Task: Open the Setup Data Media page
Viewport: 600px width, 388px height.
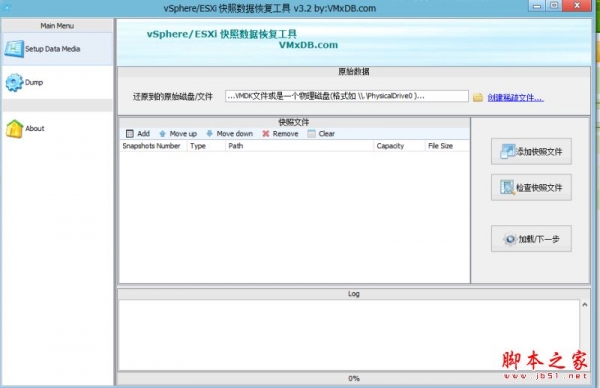Action: (57, 49)
